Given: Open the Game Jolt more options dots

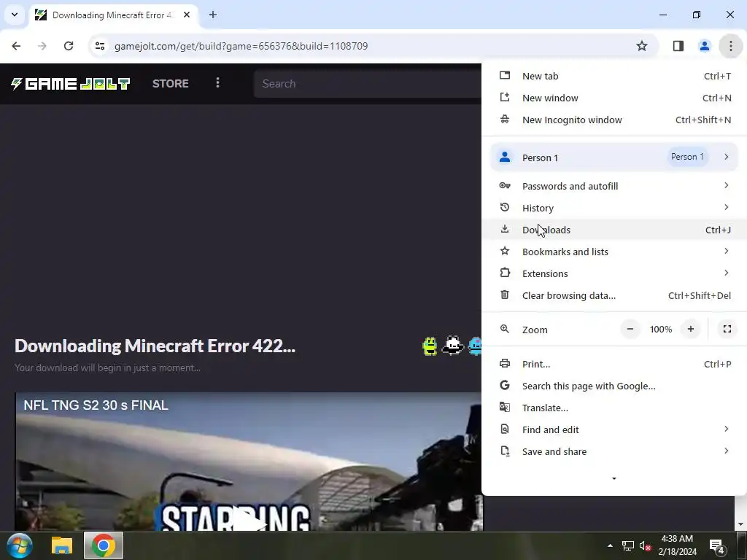Looking at the screenshot, I should (217, 83).
